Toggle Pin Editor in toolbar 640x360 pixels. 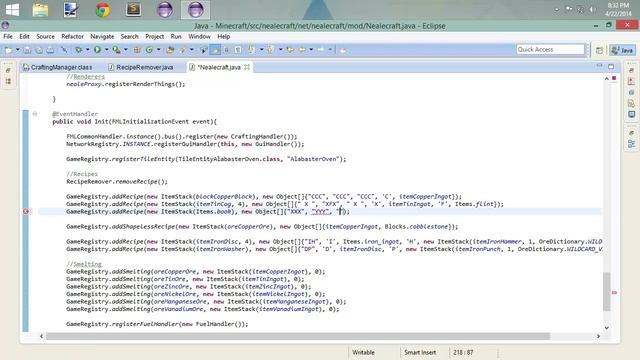pyautogui.click(x=343, y=50)
